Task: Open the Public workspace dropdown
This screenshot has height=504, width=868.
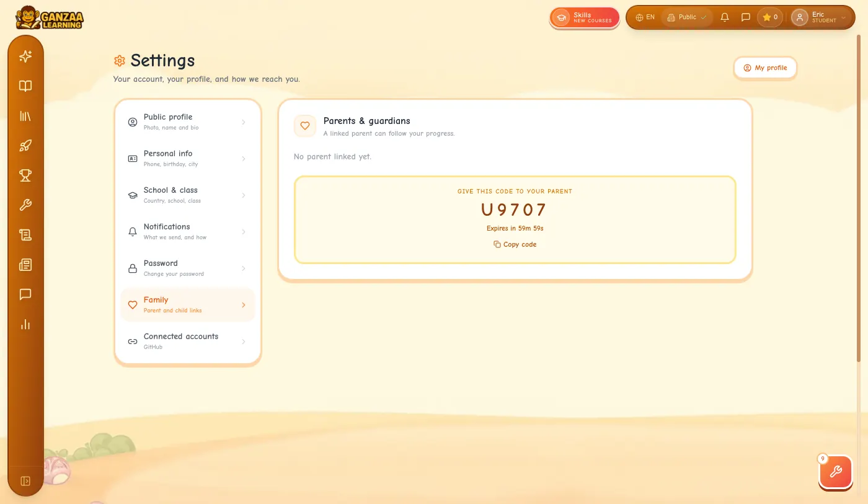Action: 687,17
